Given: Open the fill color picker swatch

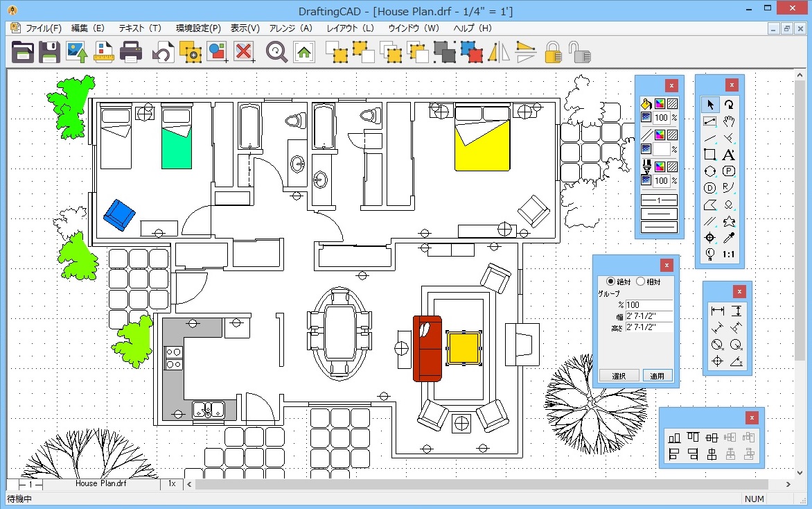Looking at the screenshot, I should tap(659, 104).
